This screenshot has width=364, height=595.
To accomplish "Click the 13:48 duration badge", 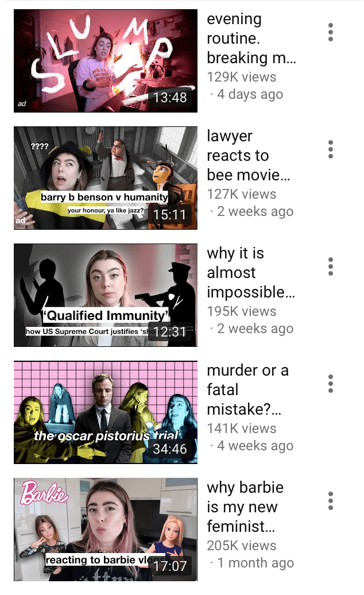I will [x=170, y=98].
